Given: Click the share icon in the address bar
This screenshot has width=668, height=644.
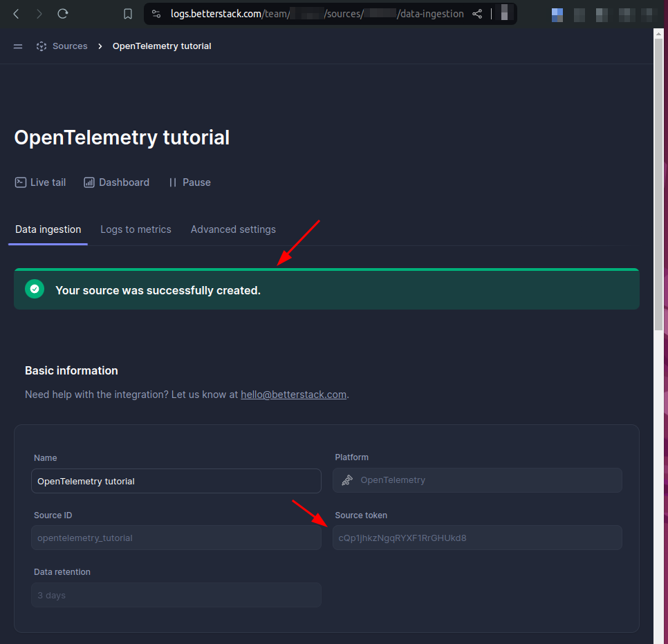Looking at the screenshot, I should tap(477, 14).
